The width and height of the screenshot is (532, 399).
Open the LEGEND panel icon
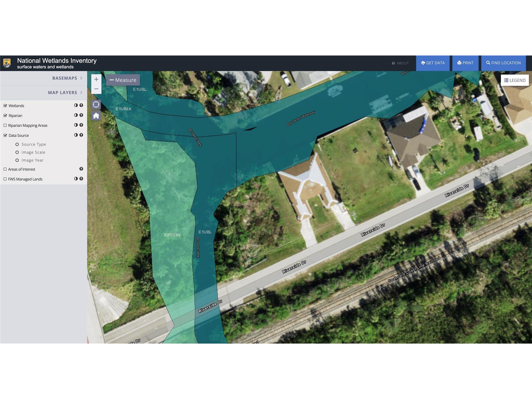coord(514,80)
